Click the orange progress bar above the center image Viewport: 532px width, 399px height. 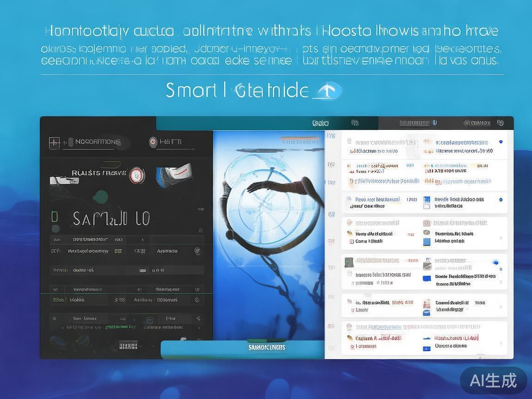(299, 138)
